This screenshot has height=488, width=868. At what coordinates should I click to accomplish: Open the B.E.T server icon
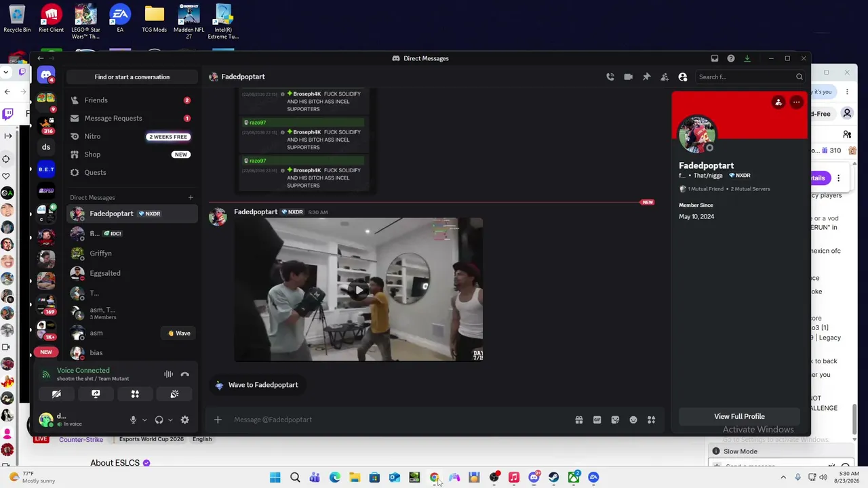click(x=46, y=169)
